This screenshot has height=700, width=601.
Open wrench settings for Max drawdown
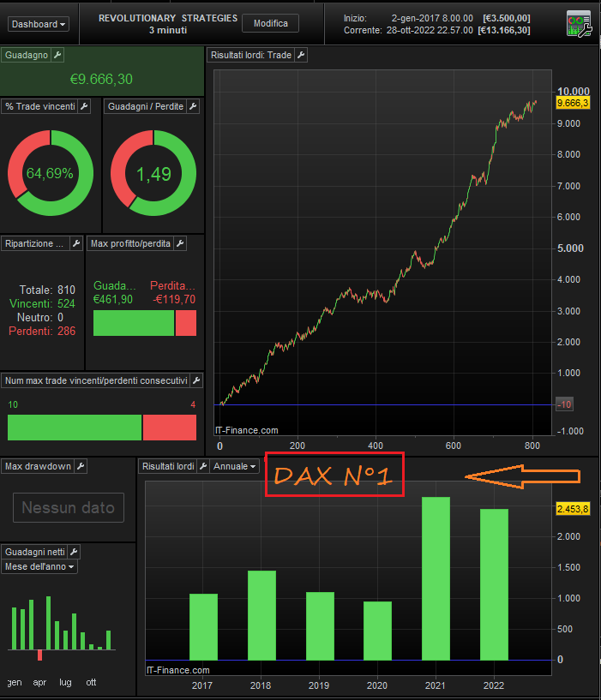pos(81,466)
